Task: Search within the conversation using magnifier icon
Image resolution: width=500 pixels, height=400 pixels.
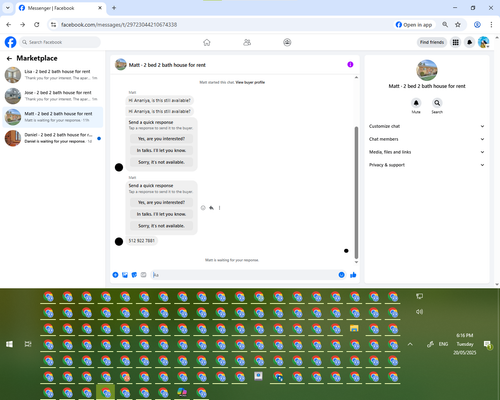Action: coord(437,103)
